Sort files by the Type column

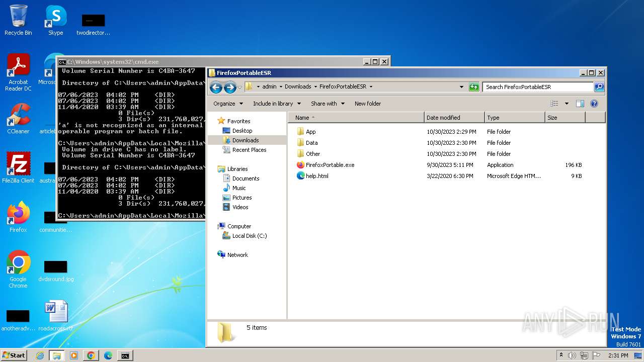(515, 118)
